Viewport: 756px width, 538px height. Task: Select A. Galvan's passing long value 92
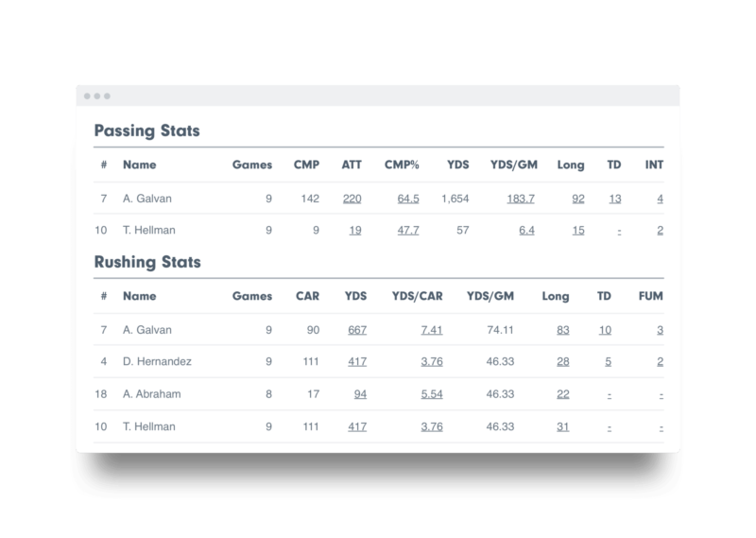578,199
